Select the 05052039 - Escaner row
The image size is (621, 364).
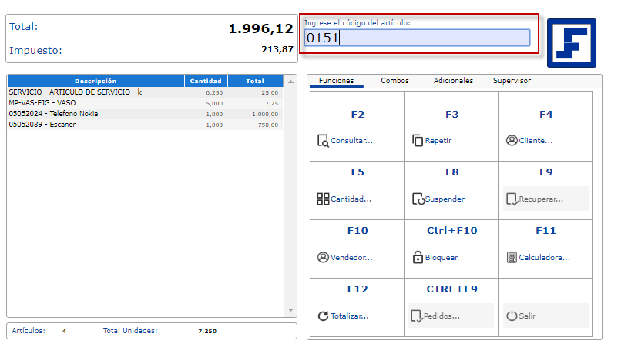pyautogui.click(x=145, y=125)
